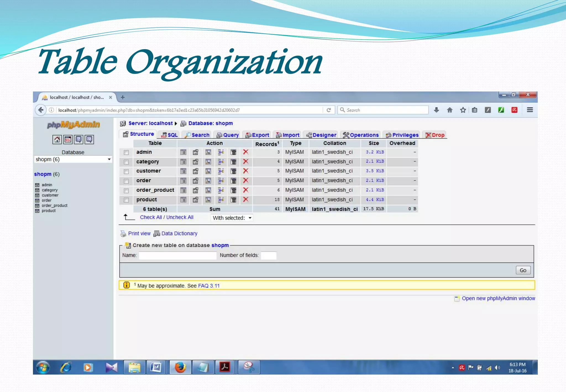Click the Drop (red X) icon for category
This screenshot has height=392, width=566.
[x=245, y=161]
